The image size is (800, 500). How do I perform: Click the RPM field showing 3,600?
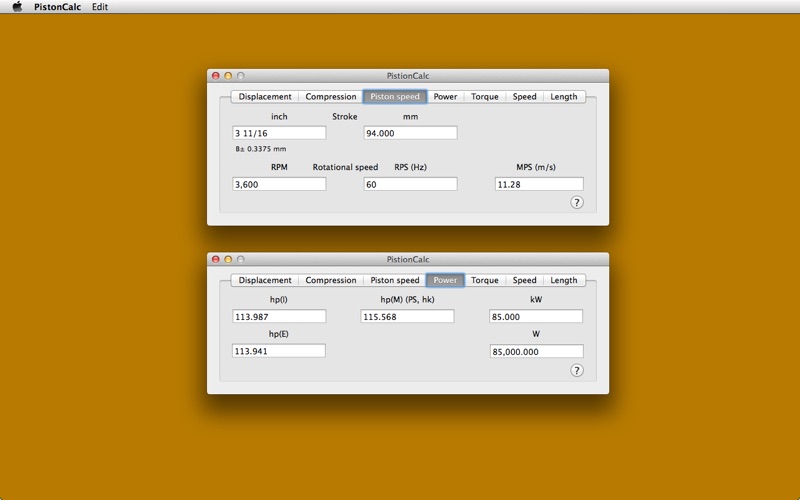pos(279,184)
